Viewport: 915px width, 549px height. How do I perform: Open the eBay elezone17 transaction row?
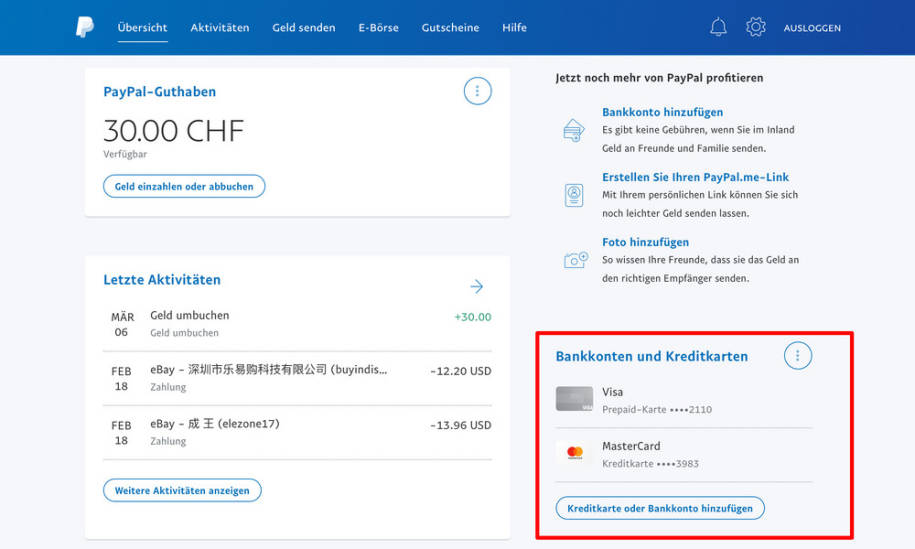pos(298,432)
